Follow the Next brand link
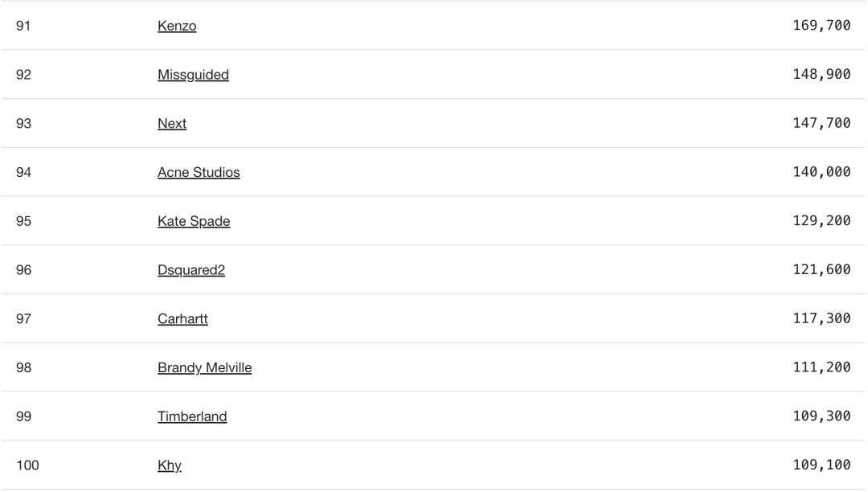 point(172,124)
